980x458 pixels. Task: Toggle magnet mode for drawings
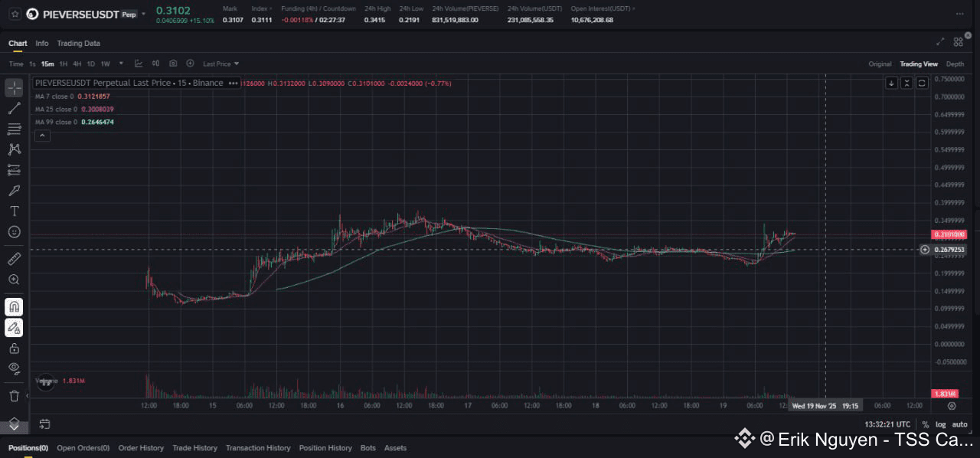click(14, 307)
